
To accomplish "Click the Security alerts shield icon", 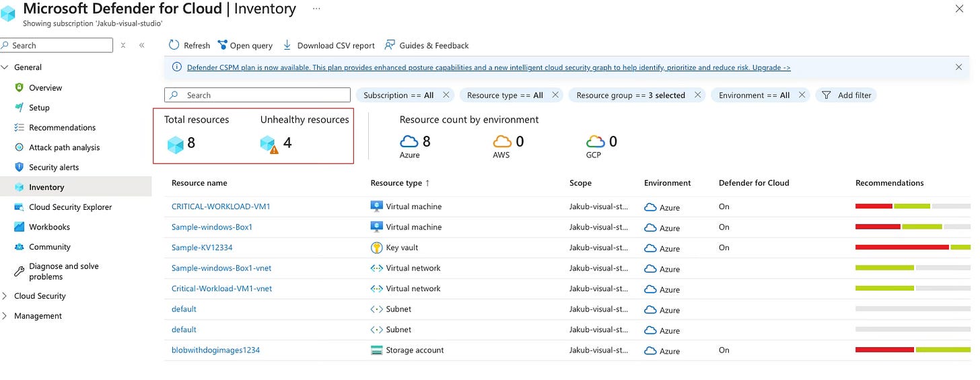I will tap(19, 167).
